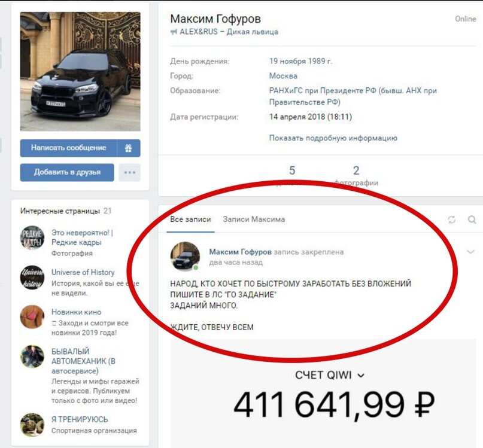Open the Москва city link
This screenshot has height=448, width=483.
click(283, 76)
